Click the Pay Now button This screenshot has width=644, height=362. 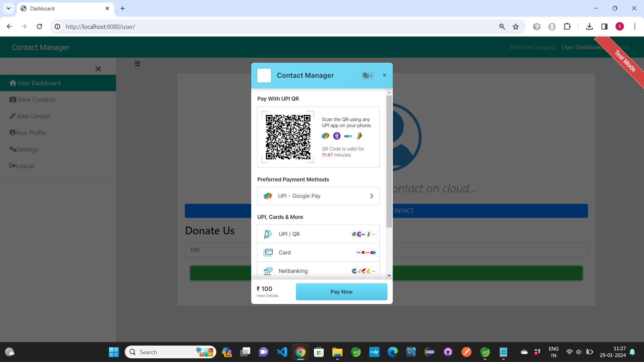[341, 292]
